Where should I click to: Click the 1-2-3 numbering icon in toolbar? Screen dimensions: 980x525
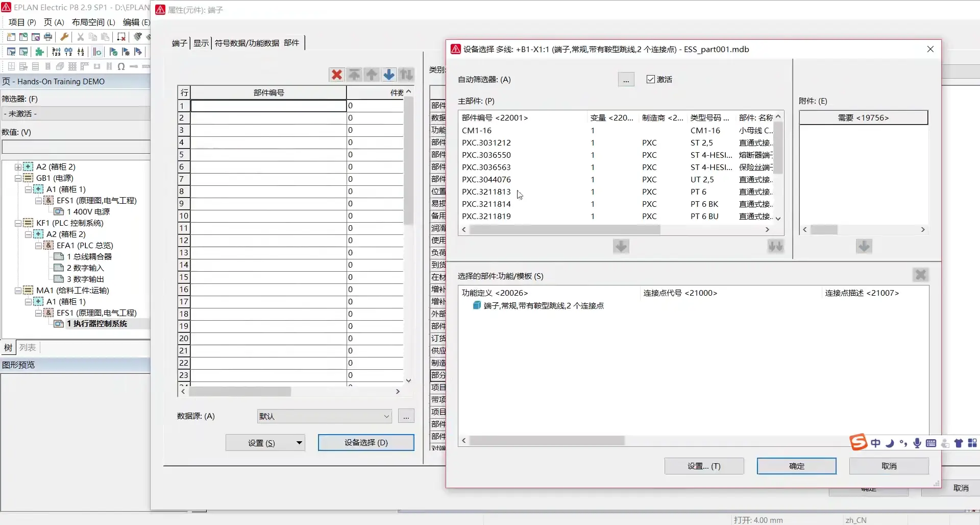pyautogui.click(x=56, y=52)
